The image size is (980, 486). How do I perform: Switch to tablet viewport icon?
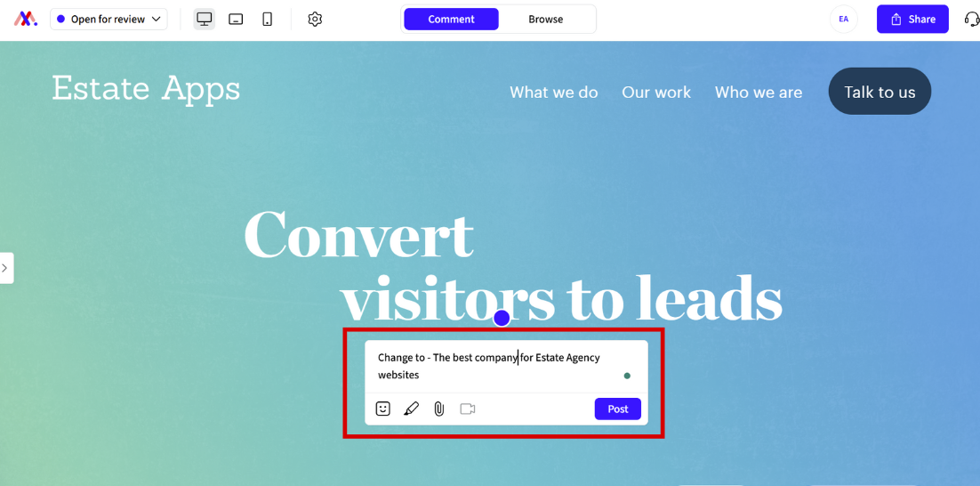point(236,20)
